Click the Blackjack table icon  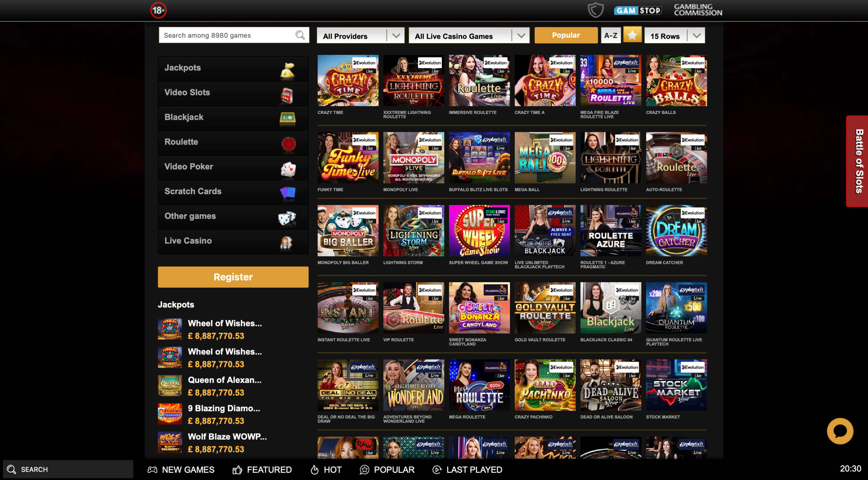[288, 118]
